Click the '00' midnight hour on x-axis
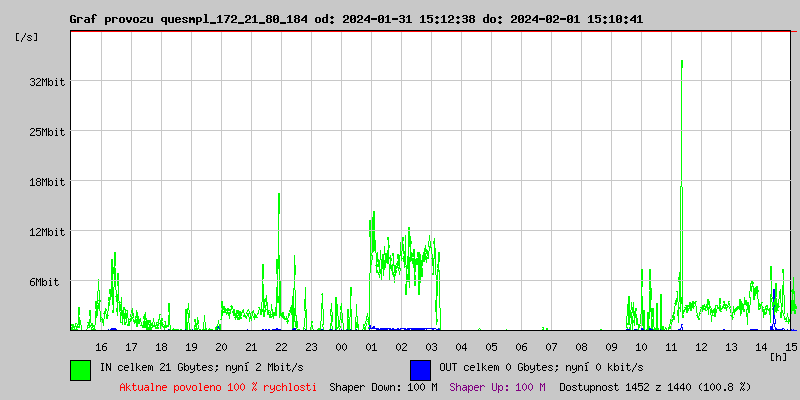800x400 pixels. tap(341, 347)
